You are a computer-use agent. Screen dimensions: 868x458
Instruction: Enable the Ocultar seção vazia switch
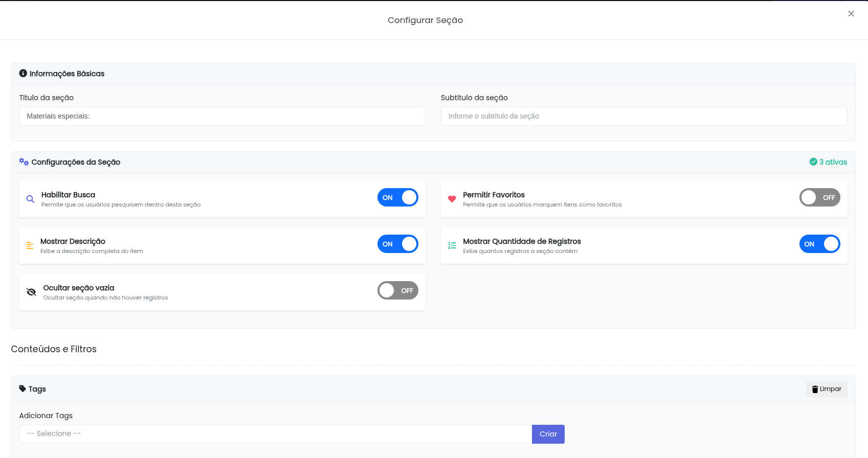397,291
